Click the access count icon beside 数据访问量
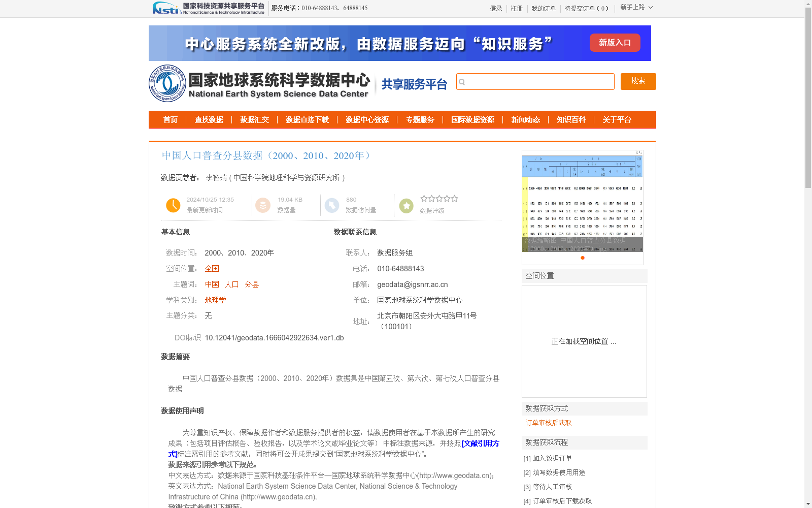 (x=332, y=205)
